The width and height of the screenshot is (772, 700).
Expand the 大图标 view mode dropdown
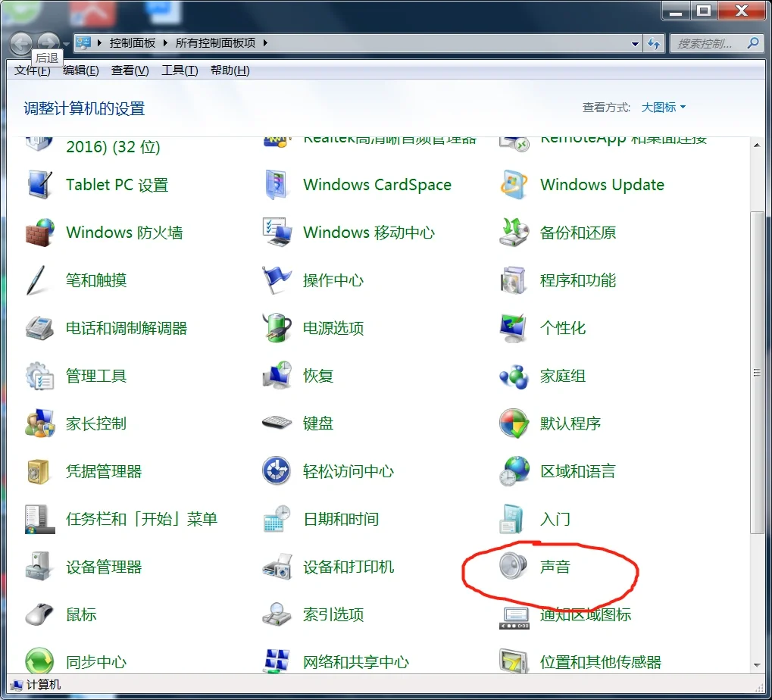coord(663,108)
